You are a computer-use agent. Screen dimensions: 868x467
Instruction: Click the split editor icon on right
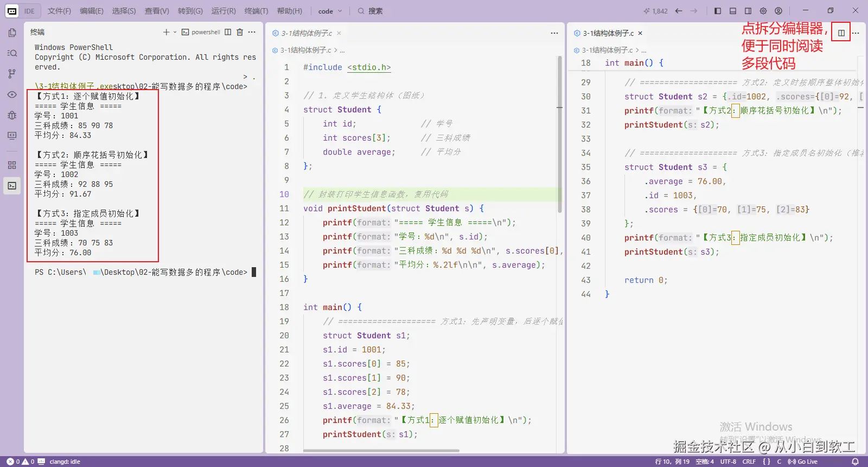pyautogui.click(x=841, y=33)
